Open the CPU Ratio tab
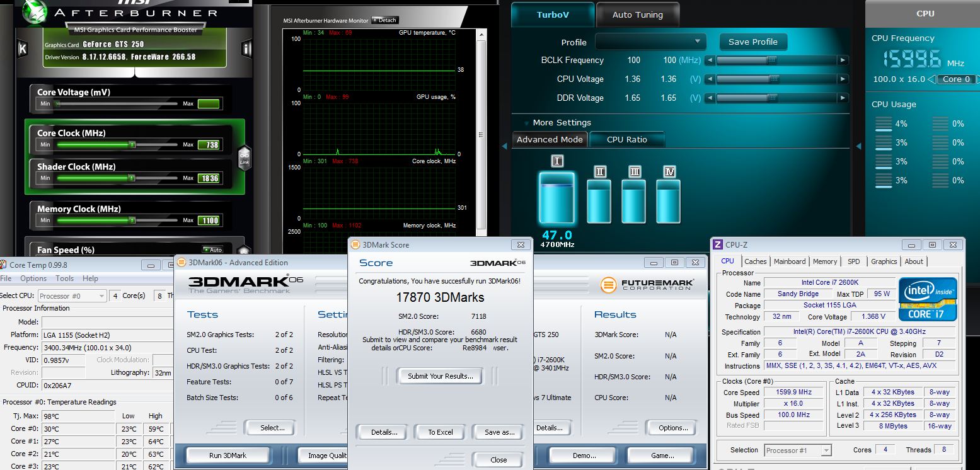This screenshot has width=980, height=470. click(627, 139)
